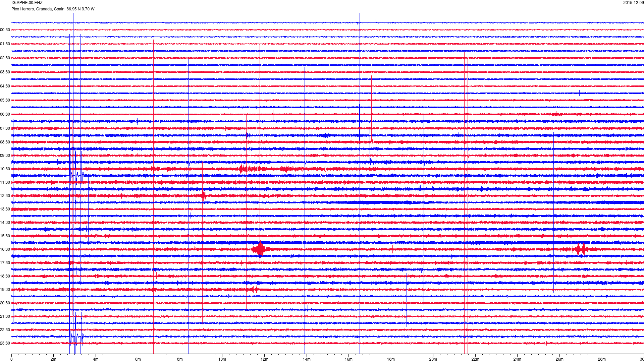
Task: Select the 14:30 time label
Action: 5,223
